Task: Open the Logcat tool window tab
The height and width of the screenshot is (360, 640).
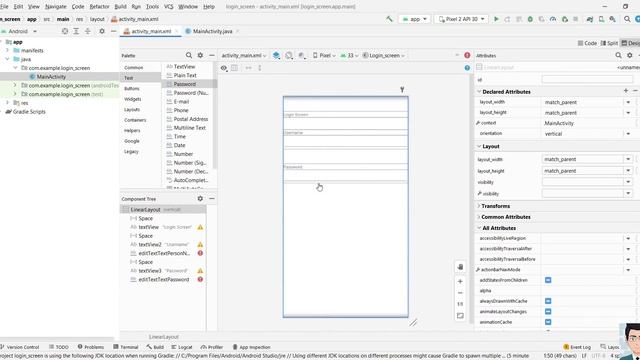Action: coord(182,347)
